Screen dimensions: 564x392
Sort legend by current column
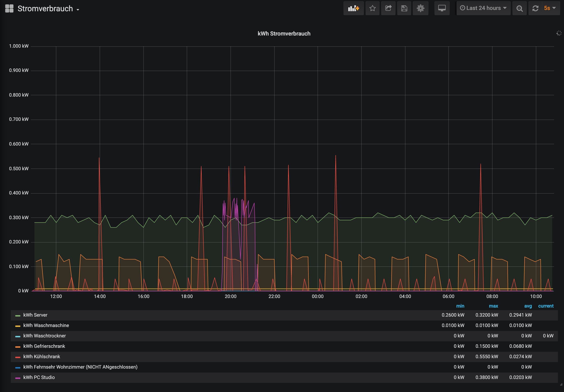(x=546, y=306)
